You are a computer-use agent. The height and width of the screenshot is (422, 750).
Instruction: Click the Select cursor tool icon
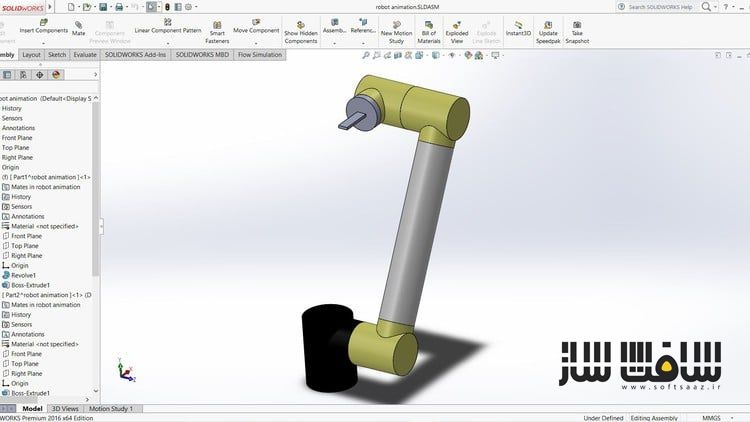(151, 7)
